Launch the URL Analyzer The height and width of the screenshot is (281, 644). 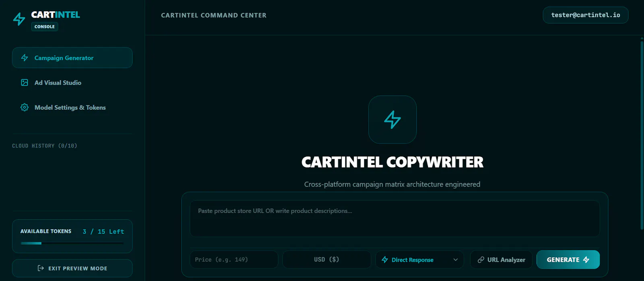click(501, 260)
